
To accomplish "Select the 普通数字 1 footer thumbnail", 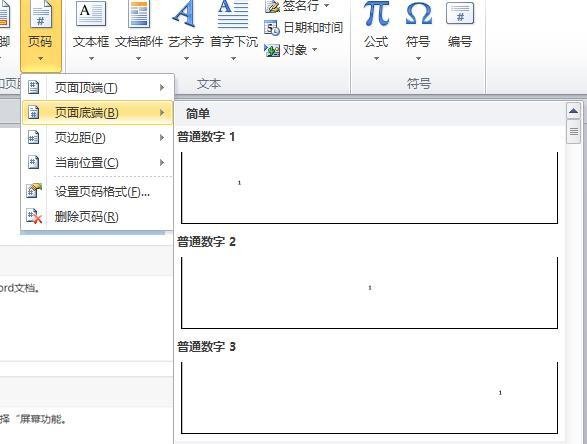I will [x=369, y=188].
